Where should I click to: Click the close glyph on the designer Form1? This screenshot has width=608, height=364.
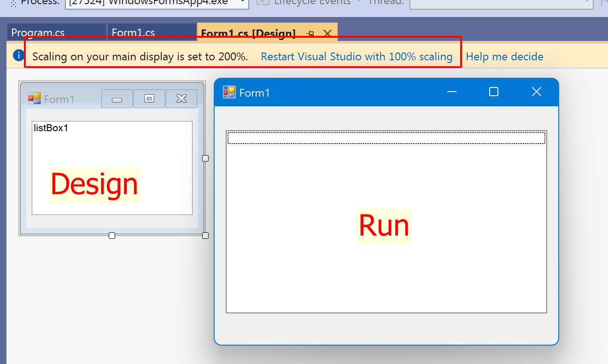point(181,98)
